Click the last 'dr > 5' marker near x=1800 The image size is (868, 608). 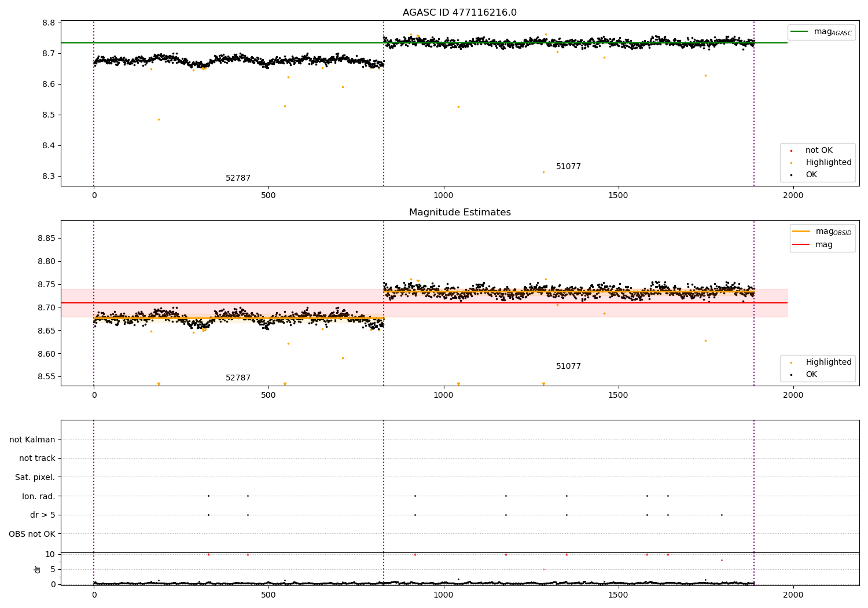722,515
